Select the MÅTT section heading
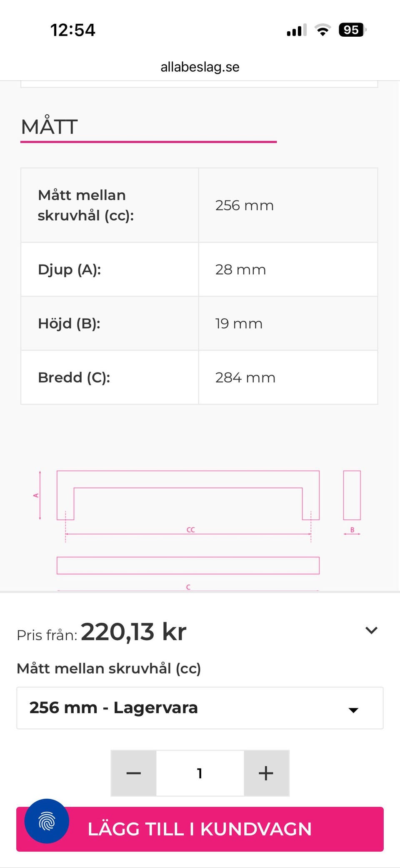Image resolution: width=400 pixels, height=868 pixels. point(50,127)
